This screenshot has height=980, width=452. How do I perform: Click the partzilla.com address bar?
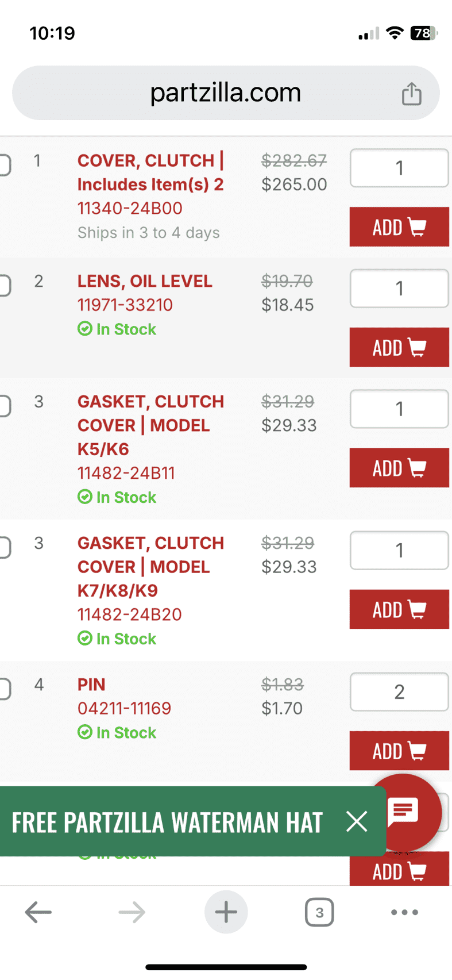tap(226, 93)
